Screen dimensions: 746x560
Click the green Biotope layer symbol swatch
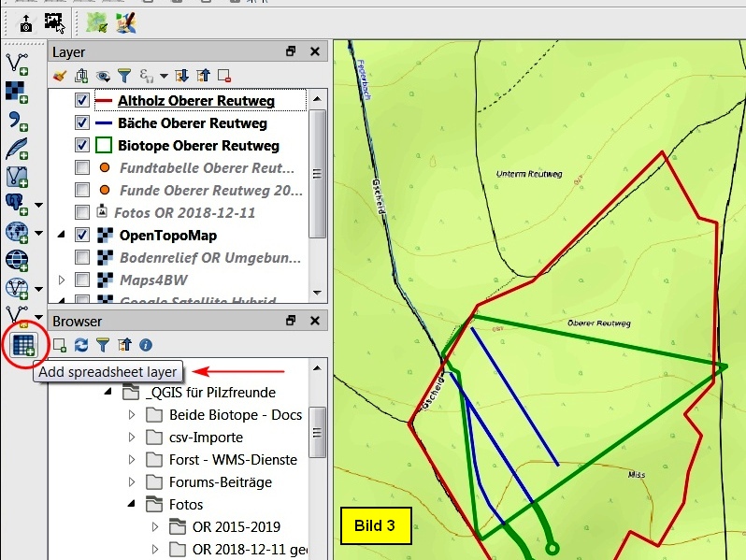point(104,145)
